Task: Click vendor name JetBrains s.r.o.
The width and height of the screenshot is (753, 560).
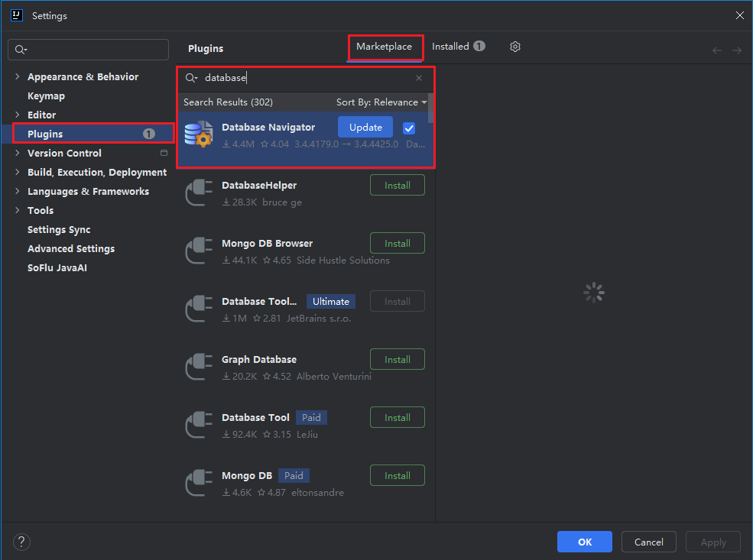Action: 319,318
